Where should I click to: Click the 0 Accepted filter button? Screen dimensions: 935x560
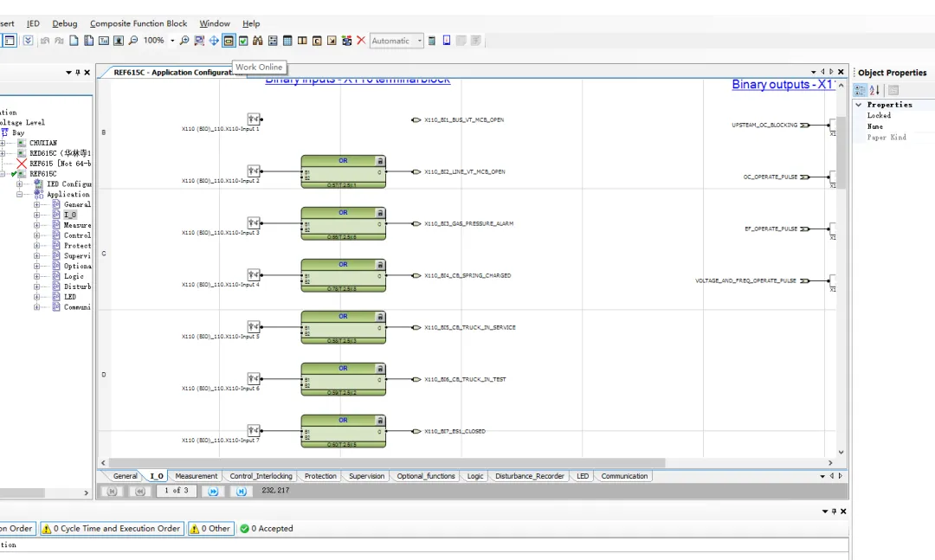click(267, 528)
